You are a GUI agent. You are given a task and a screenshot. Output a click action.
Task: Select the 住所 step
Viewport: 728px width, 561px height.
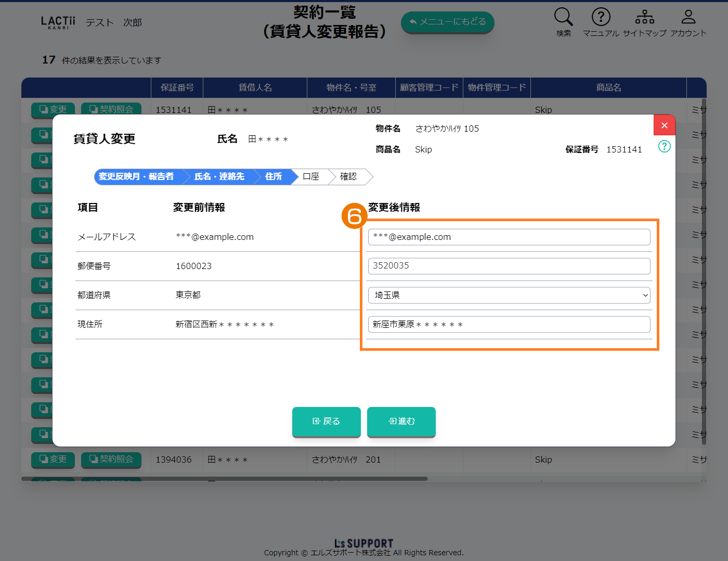pyautogui.click(x=274, y=177)
